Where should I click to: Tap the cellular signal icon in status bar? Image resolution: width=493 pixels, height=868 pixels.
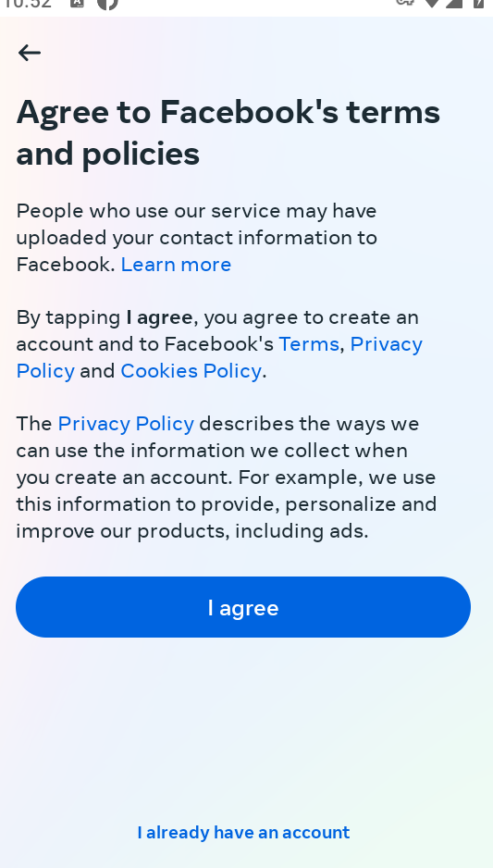[454, 4]
